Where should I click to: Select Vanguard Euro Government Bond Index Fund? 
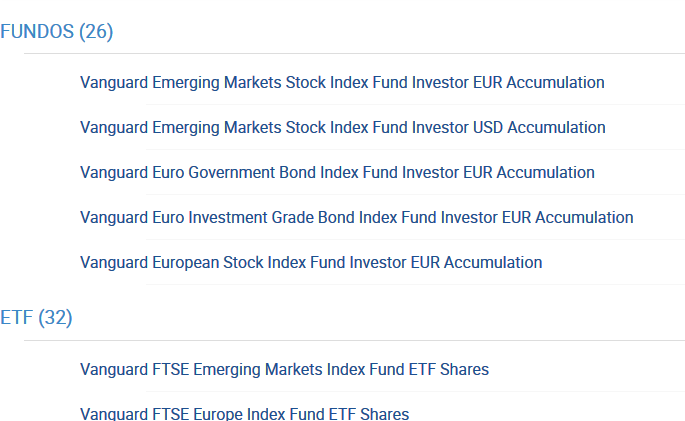tap(337, 173)
